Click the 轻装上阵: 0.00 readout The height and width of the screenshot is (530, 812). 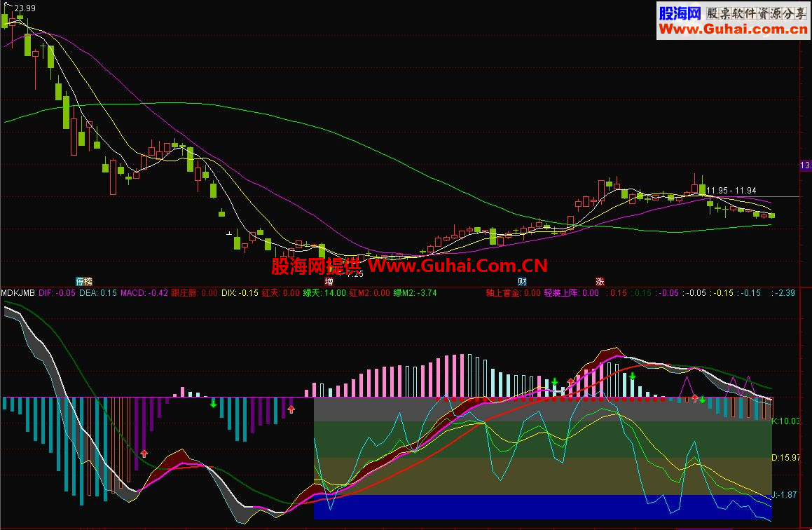(571, 293)
